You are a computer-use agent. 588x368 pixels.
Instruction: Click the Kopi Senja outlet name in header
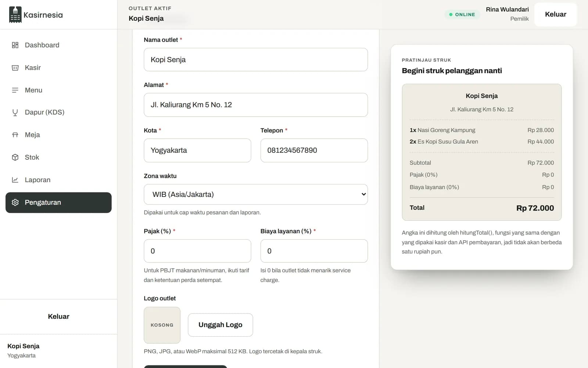pyautogui.click(x=146, y=18)
